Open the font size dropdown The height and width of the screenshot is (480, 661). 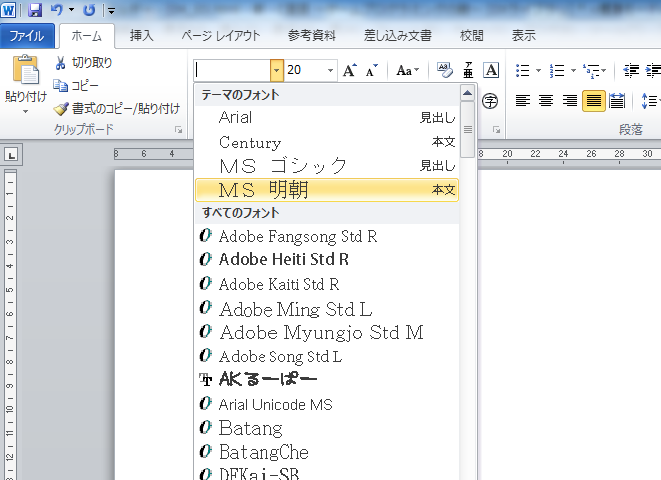click(x=330, y=70)
